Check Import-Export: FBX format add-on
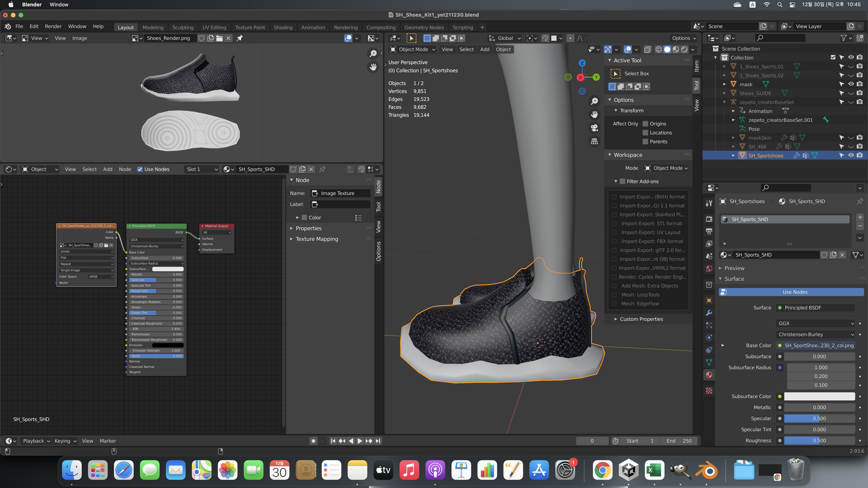Image resolution: width=868 pixels, height=488 pixels. (x=614, y=241)
